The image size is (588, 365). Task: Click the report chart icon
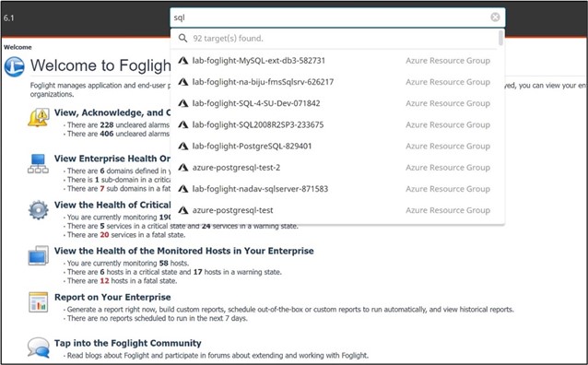(x=39, y=302)
